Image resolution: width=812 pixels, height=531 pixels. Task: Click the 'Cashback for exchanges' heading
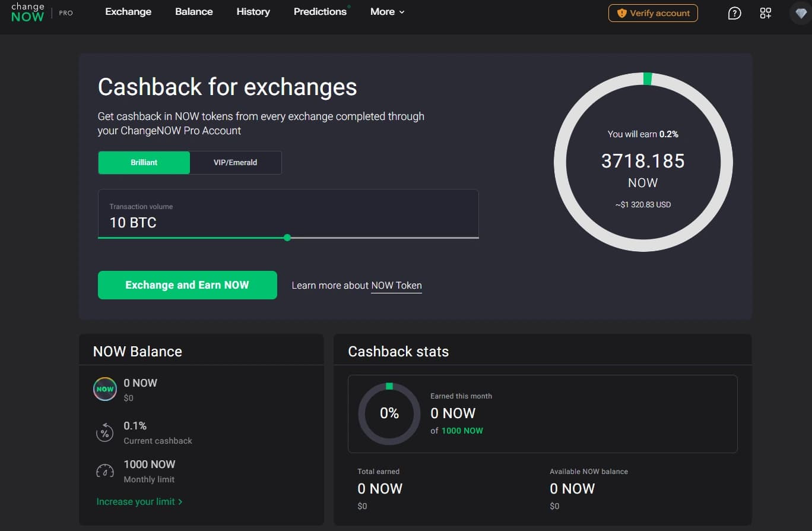(x=227, y=87)
